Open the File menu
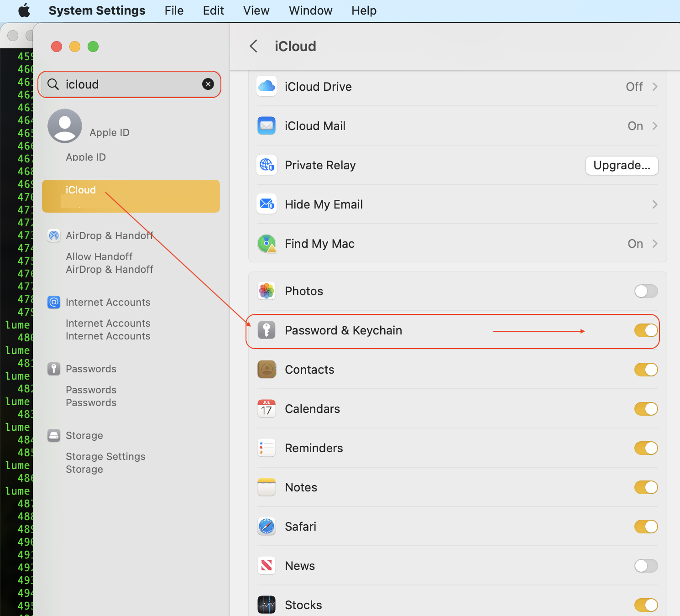The image size is (680, 616). 174,10
